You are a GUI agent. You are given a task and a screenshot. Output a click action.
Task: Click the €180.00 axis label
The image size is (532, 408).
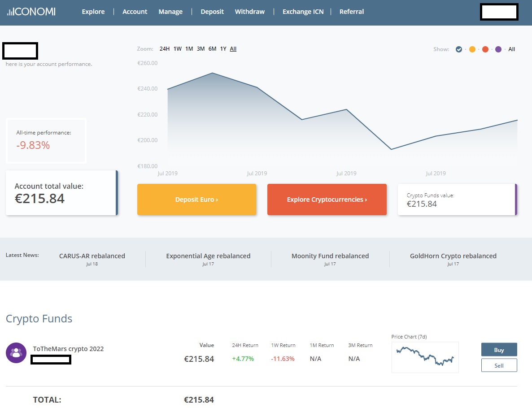147,166
